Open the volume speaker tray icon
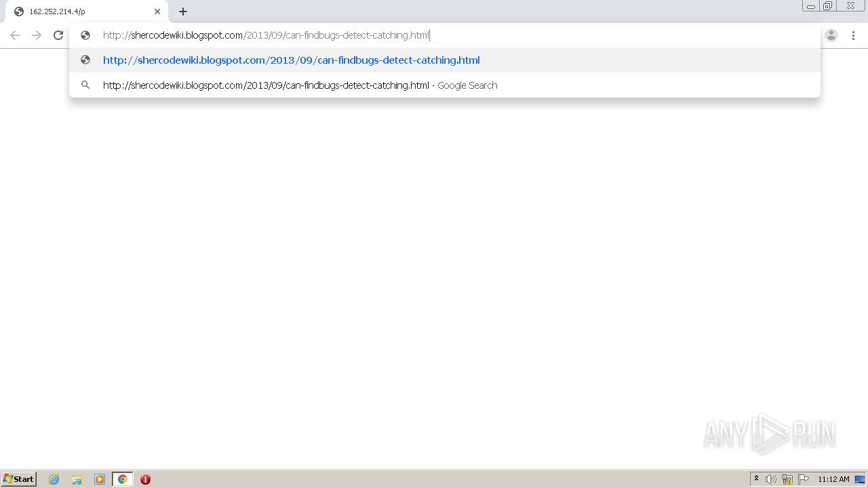This screenshot has width=868, height=488. coord(771,479)
